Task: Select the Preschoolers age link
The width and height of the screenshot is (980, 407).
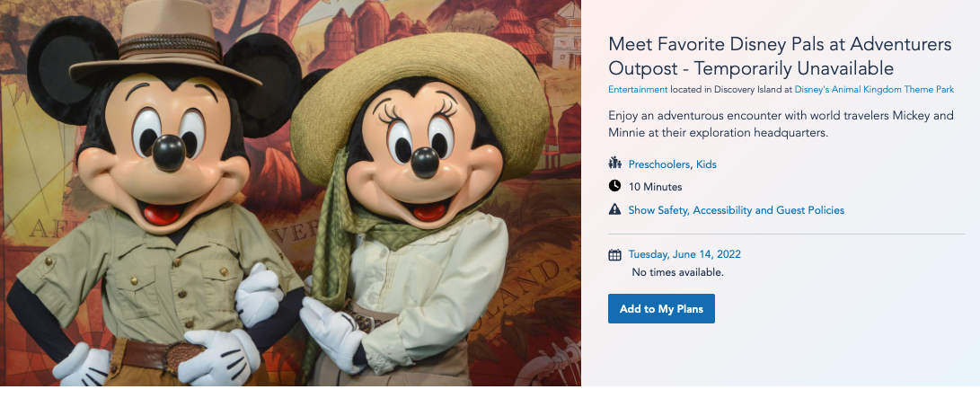Action: [x=658, y=164]
